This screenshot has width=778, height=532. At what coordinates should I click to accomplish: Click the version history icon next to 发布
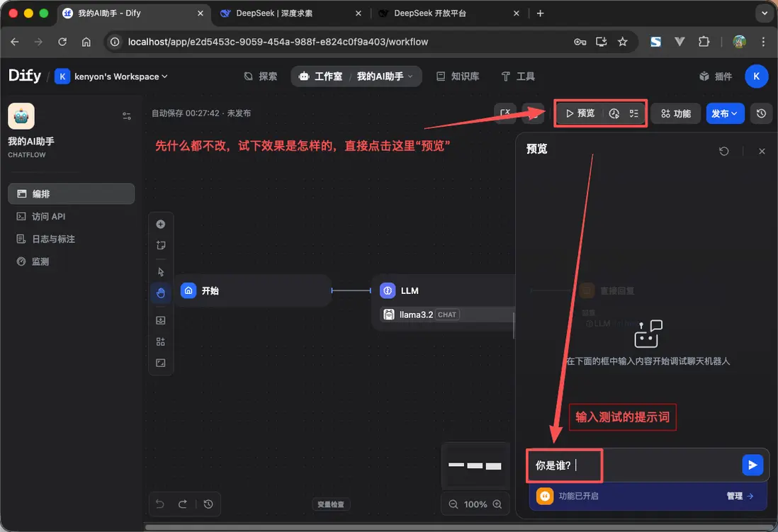761,113
